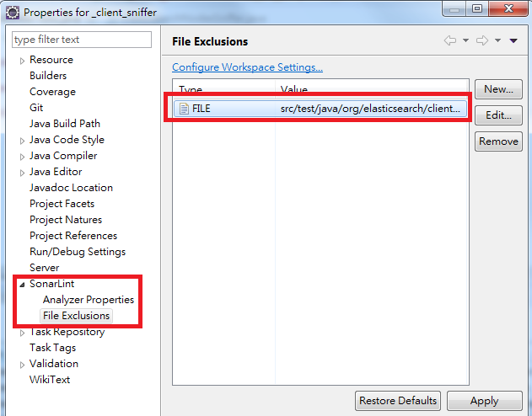Click the New... button
The height and width of the screenshot is (416, 532).
coord(498,89)
